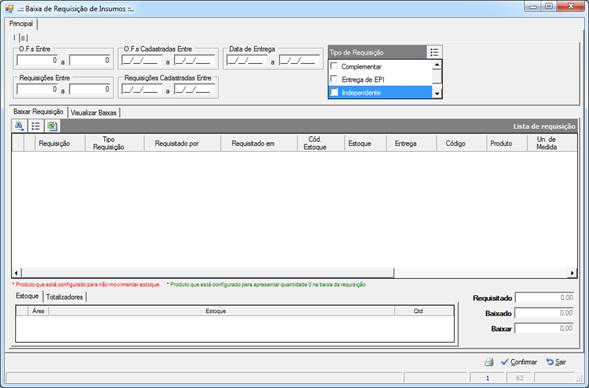Open the Baixar Requisição tab

(x=38, y=112)
